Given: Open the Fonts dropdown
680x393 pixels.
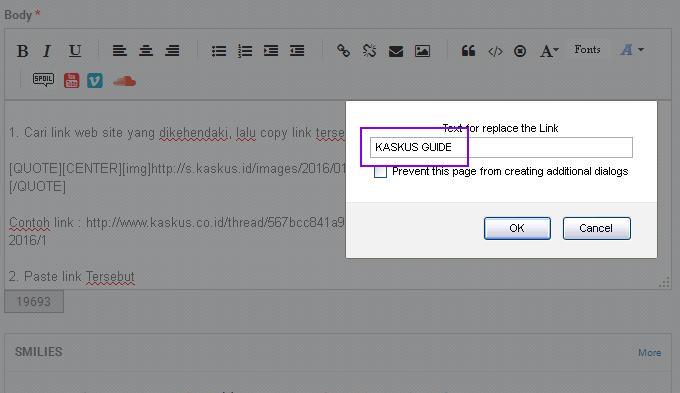Looking at the screenshot, I should click(587, 49).
